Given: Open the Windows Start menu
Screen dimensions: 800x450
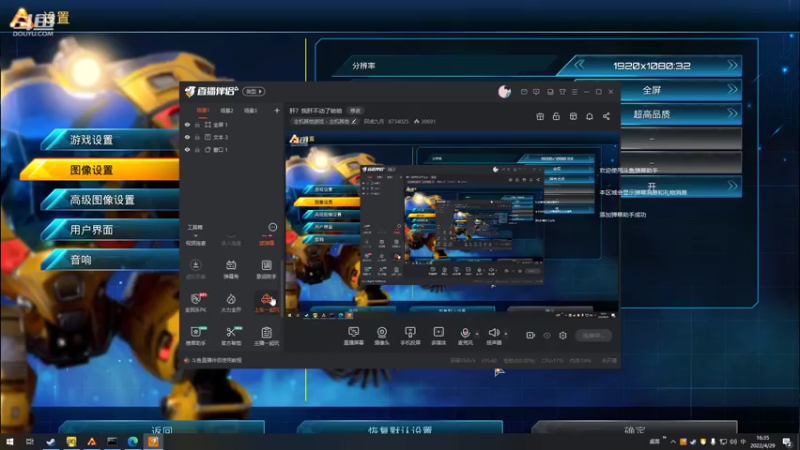Looking at the screenshot, I should [x=10, y=442].
